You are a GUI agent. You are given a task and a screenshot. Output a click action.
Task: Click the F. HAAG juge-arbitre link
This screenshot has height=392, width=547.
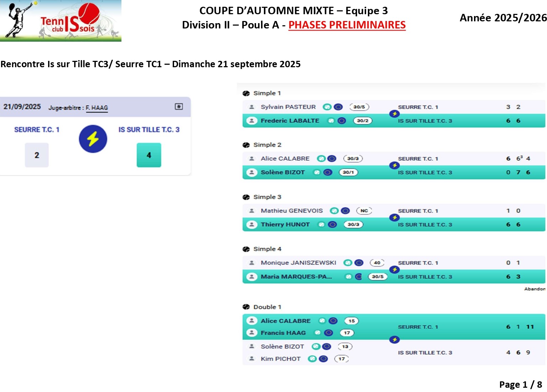(97, 107)
